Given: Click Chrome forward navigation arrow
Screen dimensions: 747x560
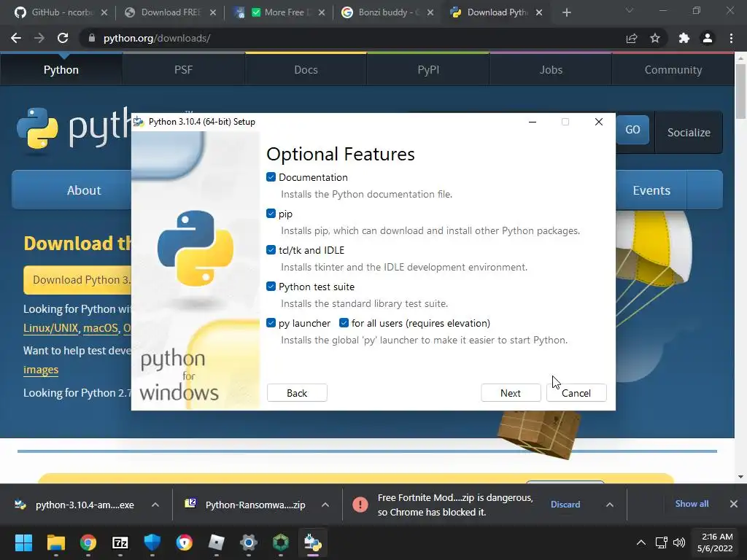Looking at the screenshot, I should [x=39, y=38].
